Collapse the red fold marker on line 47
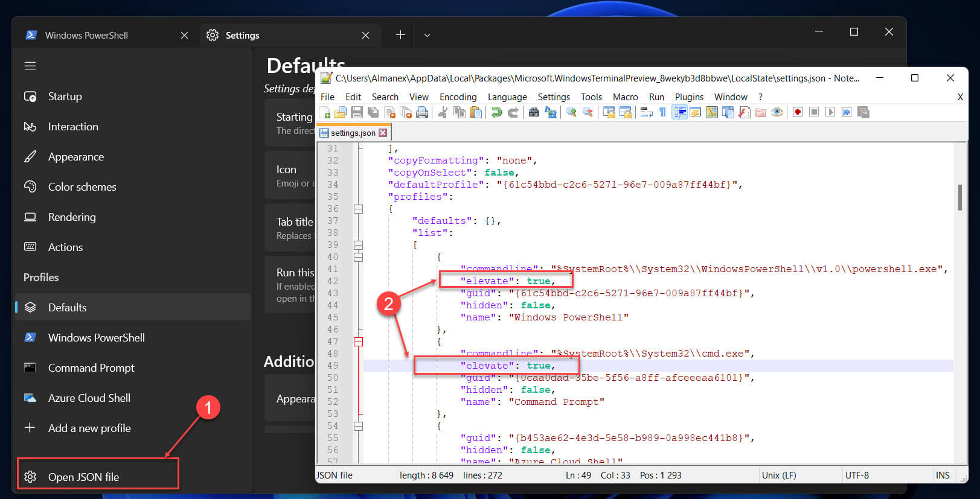 point(358,342)
